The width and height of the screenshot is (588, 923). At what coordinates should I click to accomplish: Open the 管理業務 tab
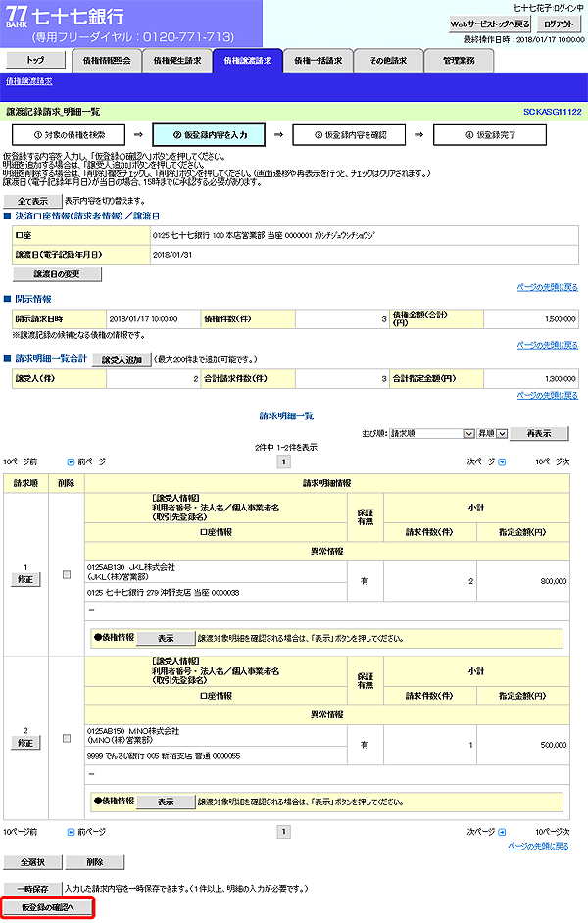(459, 61)
